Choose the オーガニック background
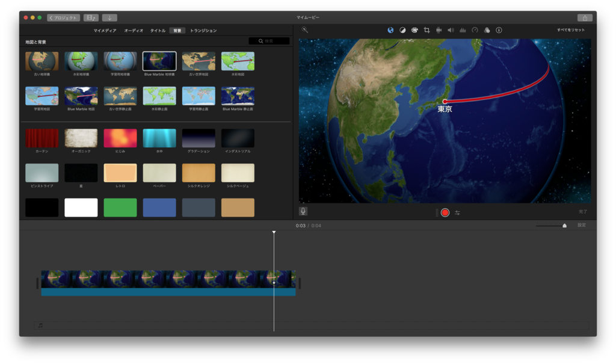 pos(81,138)
